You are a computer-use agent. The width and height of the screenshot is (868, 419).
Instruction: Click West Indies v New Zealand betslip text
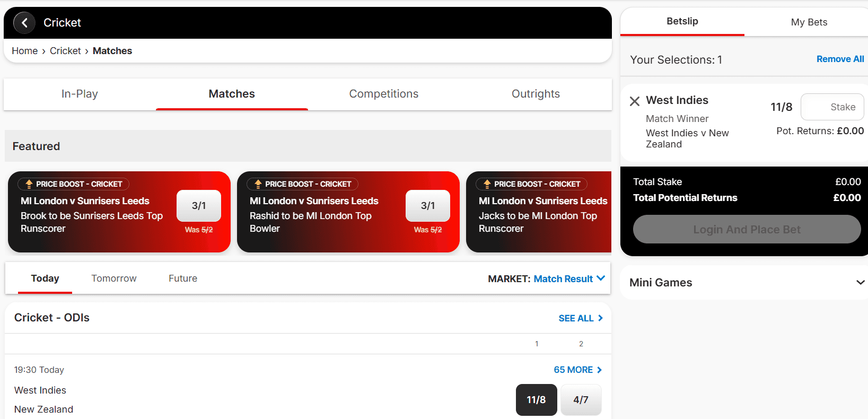(687, 138)
